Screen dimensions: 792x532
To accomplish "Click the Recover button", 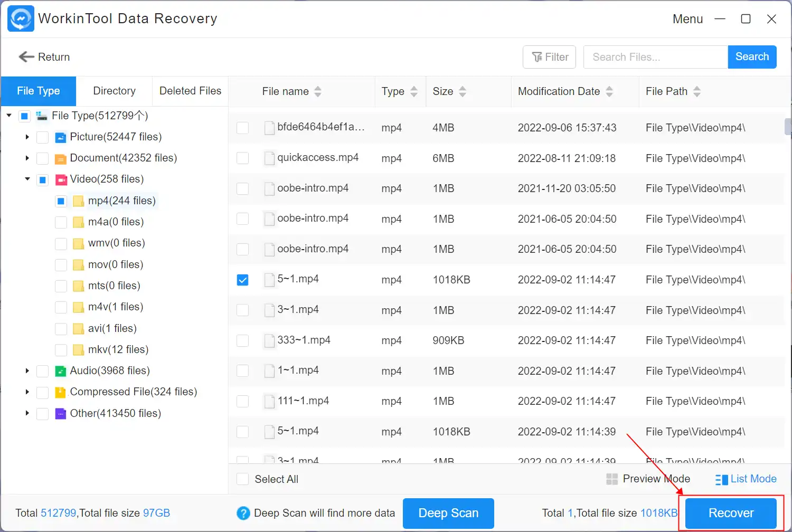I will (731, 514).
